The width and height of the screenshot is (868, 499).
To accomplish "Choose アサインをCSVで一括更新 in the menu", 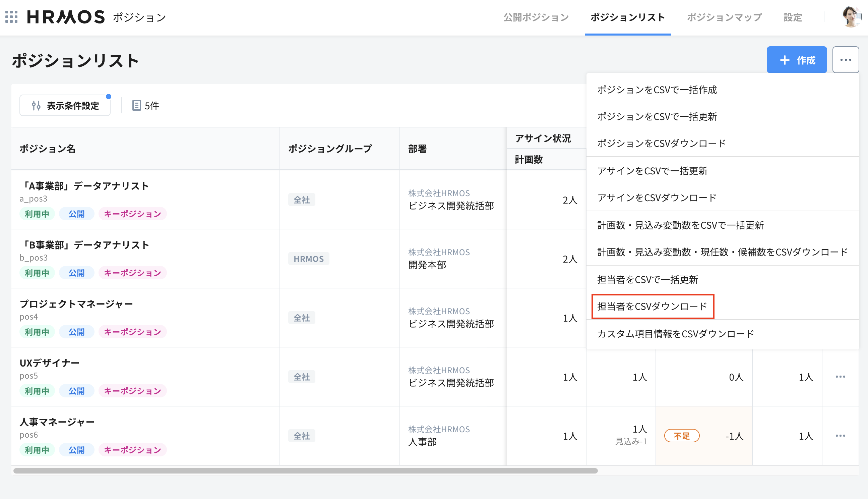I will tap(653, 171).
